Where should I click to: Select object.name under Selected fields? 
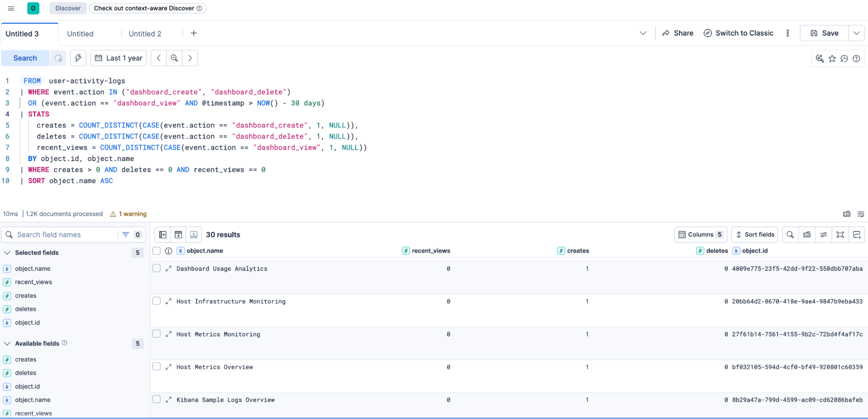click(33, 269)
